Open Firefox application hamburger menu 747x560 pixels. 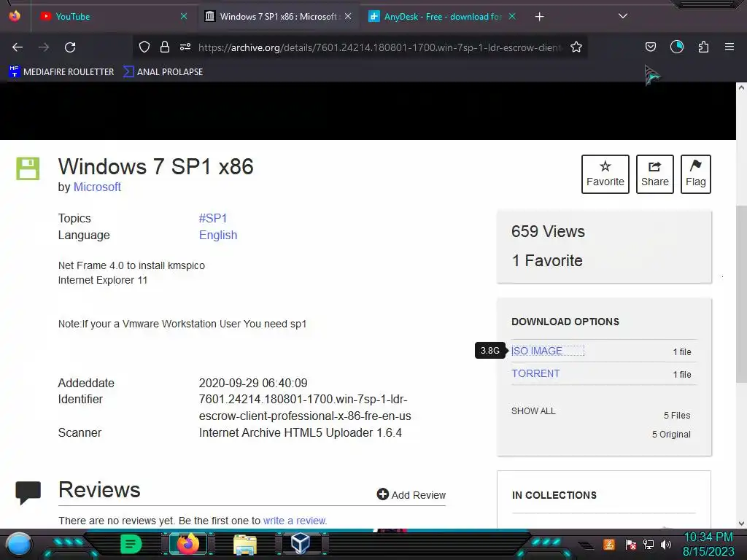click(x=729, y=47)
